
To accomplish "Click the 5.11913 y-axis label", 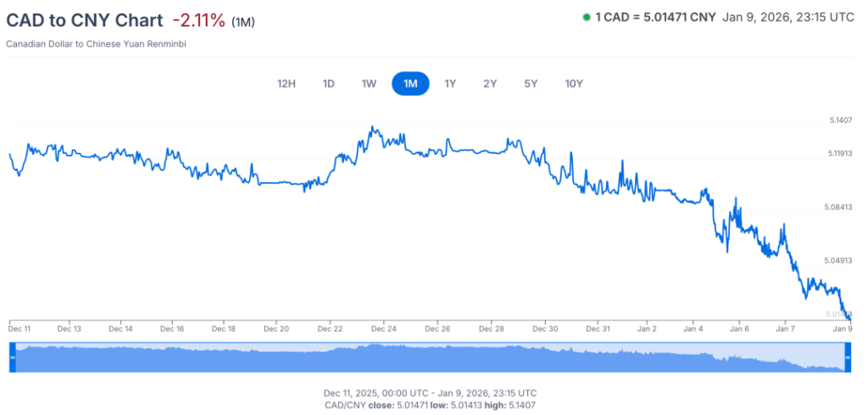I will tap(839, 152).
